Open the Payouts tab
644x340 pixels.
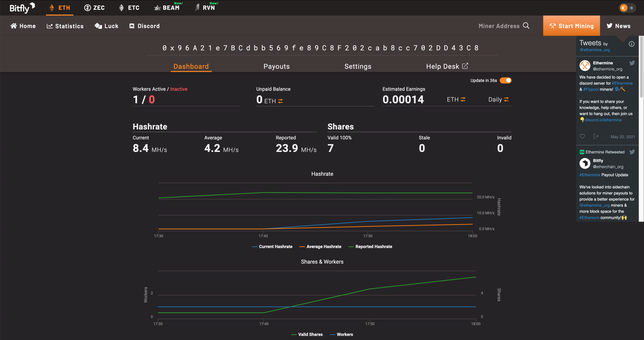276,66
